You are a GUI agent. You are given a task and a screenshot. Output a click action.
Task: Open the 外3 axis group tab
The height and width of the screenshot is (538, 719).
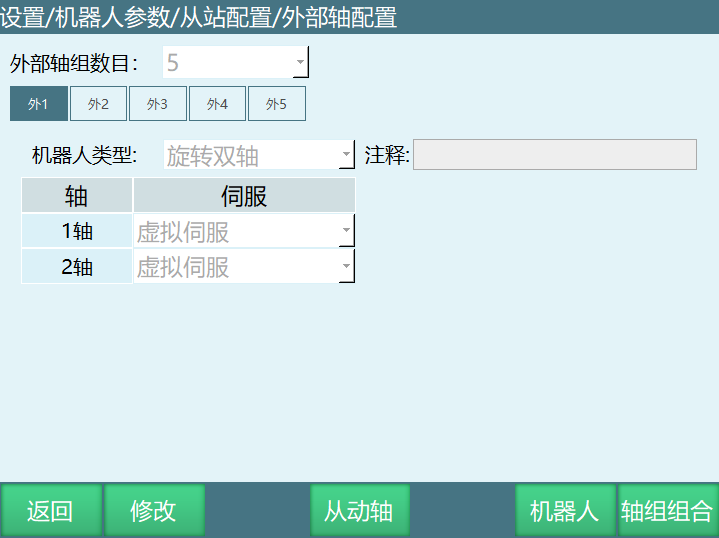[157, 104]
